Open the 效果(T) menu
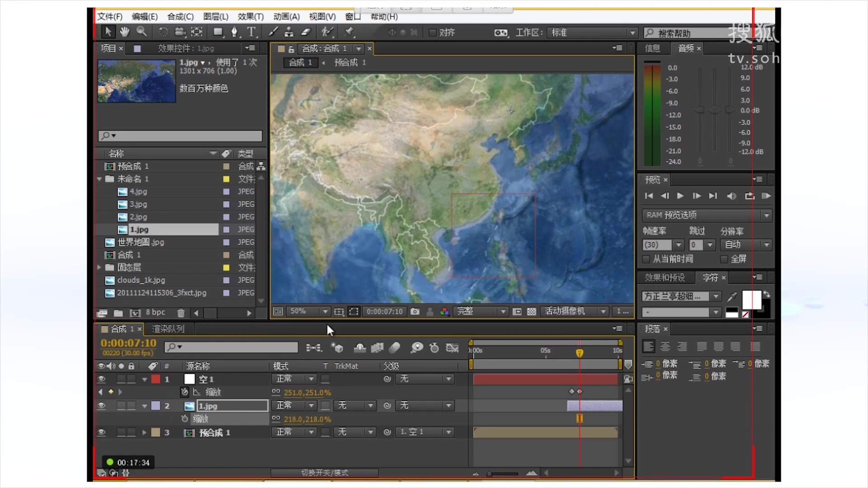 coord(250,17)
